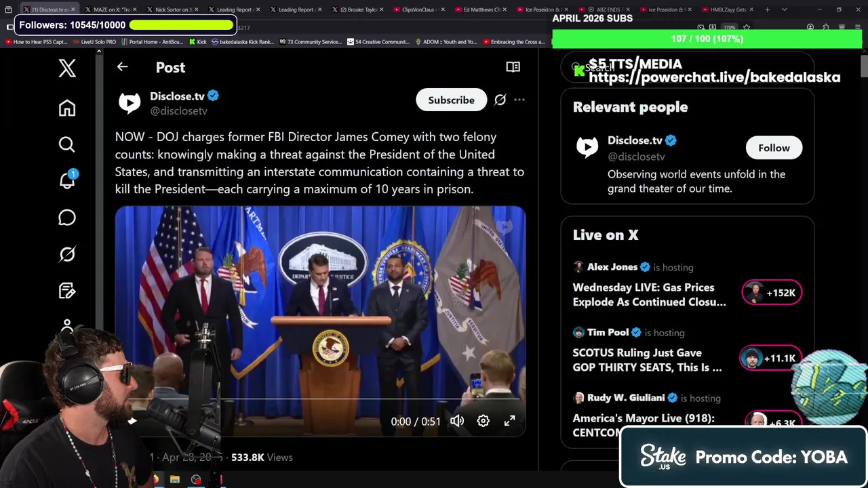
Task: Open the Articles/lists notepad icon in sidebar
Action: [67, 291]
